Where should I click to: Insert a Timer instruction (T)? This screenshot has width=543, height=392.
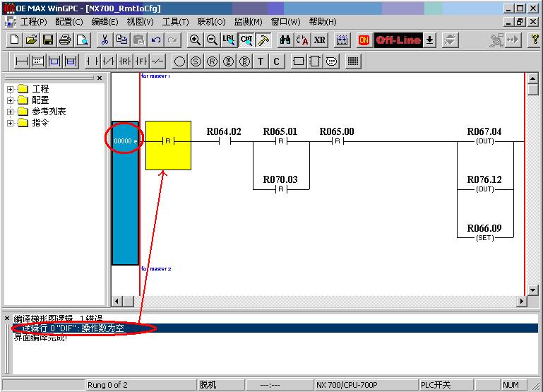click(261, 61)
